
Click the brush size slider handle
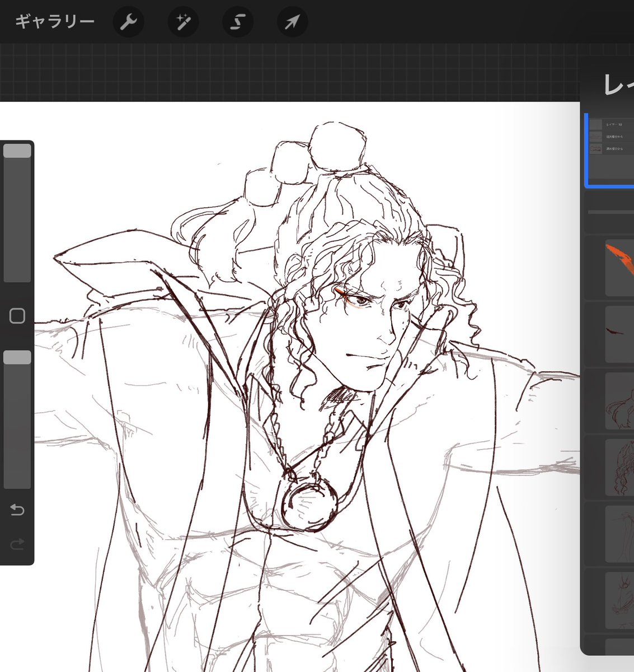(17, 151)
